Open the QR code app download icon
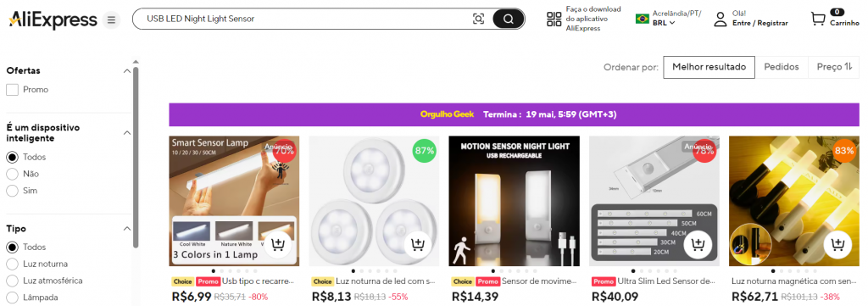The width and height of the screenshot is (868, 306). 554,19
